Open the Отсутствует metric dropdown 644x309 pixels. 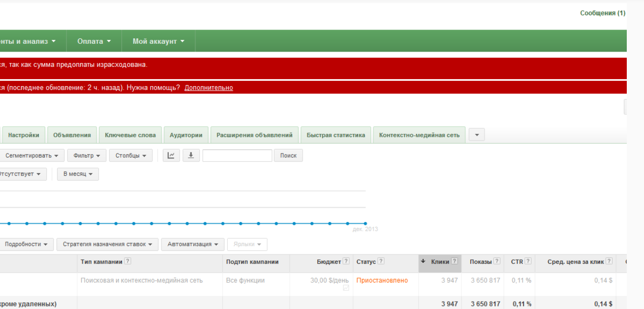coord(23,174)
